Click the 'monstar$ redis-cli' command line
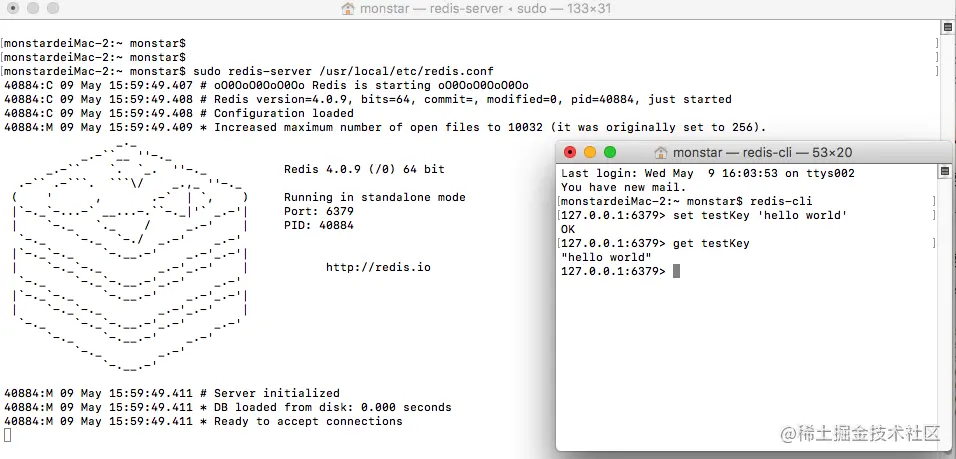The height and width of the screenshot is (459, 956). (686, 202)
